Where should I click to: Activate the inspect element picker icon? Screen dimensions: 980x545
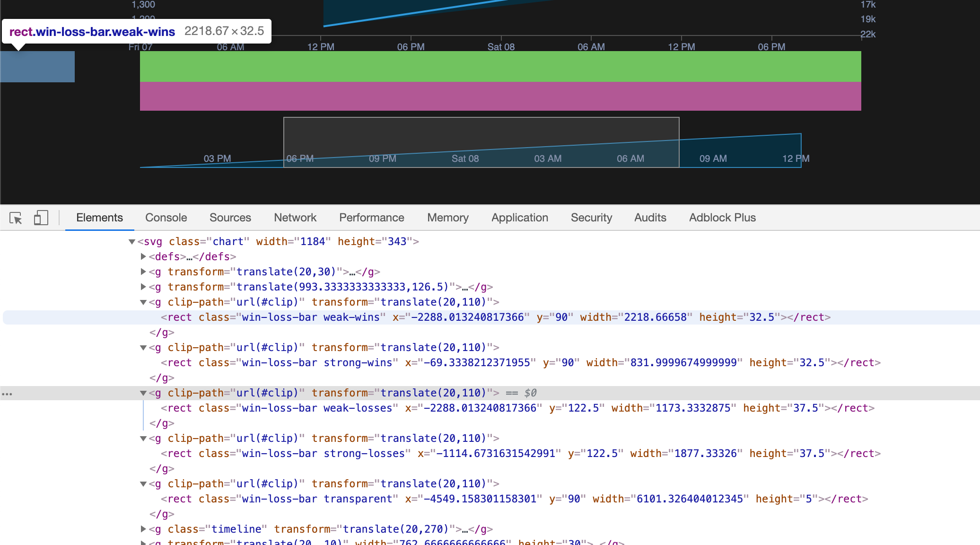16,218
